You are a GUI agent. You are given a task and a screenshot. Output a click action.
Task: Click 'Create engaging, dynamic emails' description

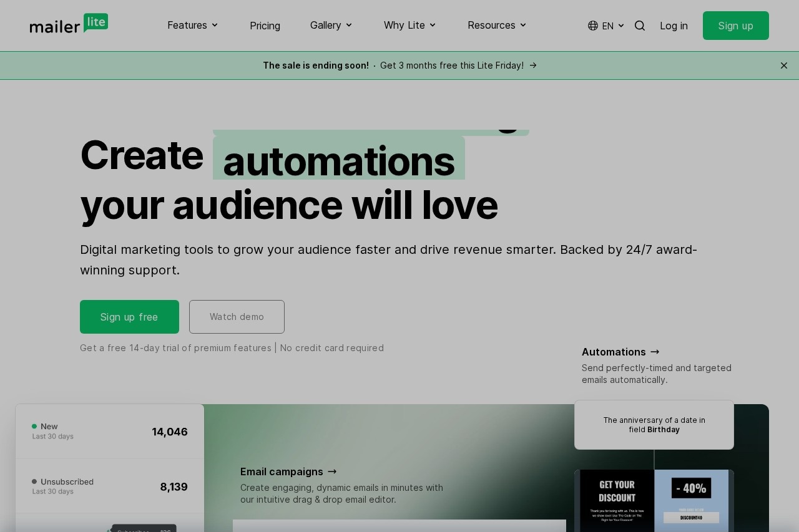341,493
